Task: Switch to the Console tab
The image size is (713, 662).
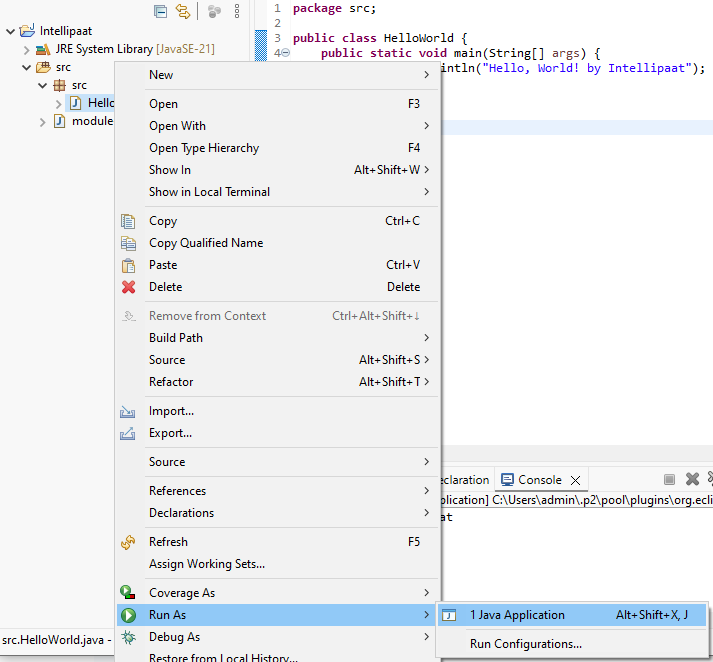Action: [541, 480]
